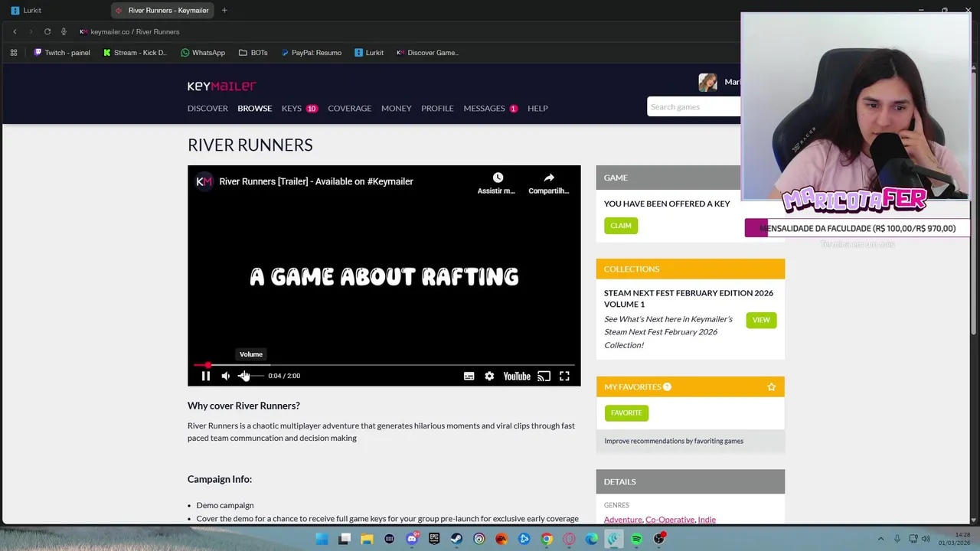
Task: Click the Compartilhar share arrow
Action: click(x=549, y=178)
